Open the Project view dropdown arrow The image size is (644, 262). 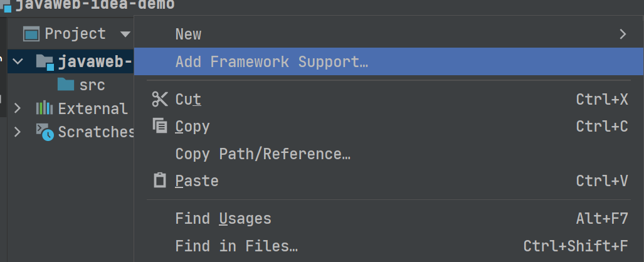pos(125,34)
